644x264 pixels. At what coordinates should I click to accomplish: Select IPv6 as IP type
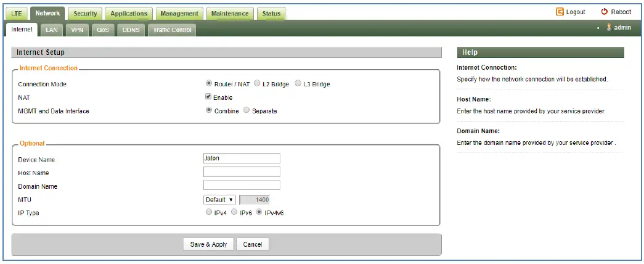(x=234, y=212)
